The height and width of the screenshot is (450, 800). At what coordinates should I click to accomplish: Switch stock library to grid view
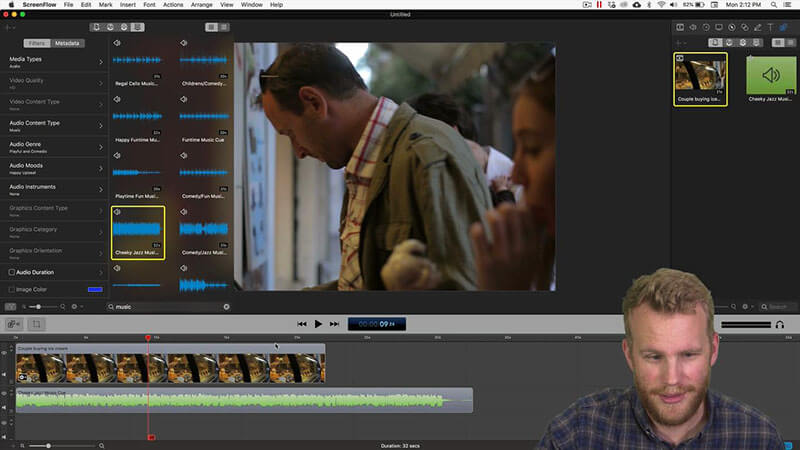pyautogui.click(x=211, y=27)
